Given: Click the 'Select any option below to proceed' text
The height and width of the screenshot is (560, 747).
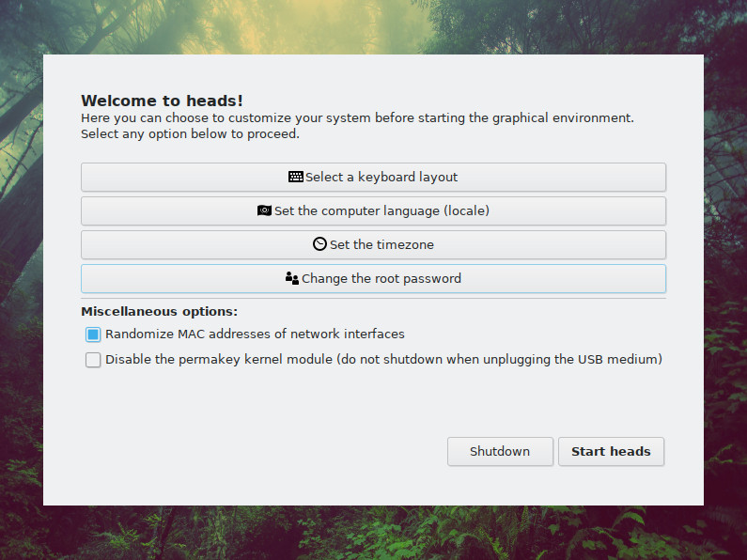Looking at the screenshot, I should tap(190, 133).
